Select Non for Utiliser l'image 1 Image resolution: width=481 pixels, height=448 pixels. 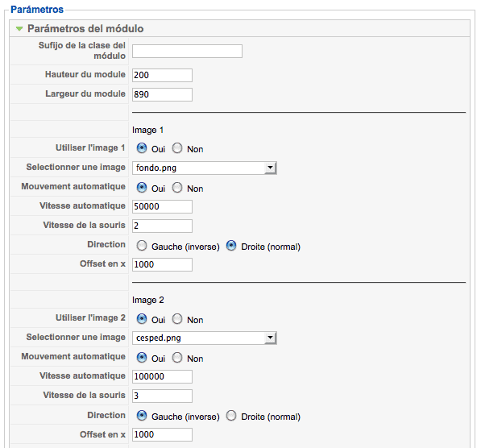[x=177, y=148]
